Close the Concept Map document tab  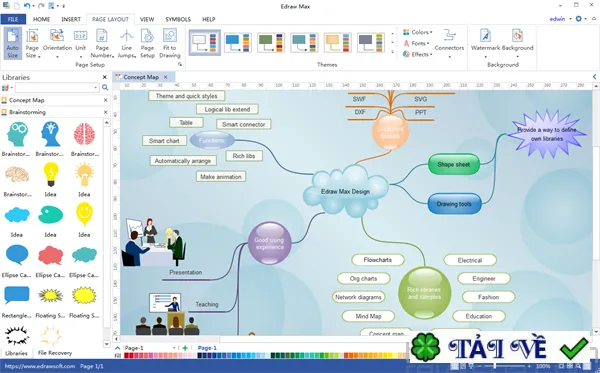coord(166,77)
